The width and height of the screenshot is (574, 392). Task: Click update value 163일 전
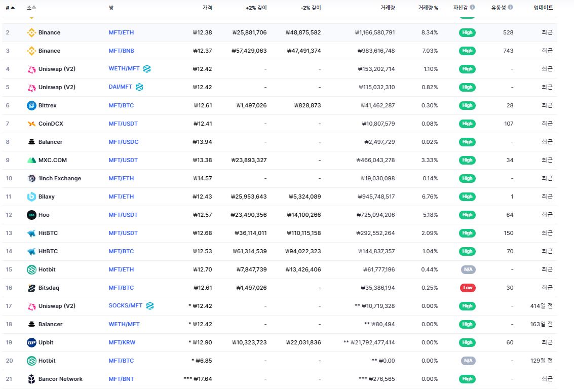(542, 324)
